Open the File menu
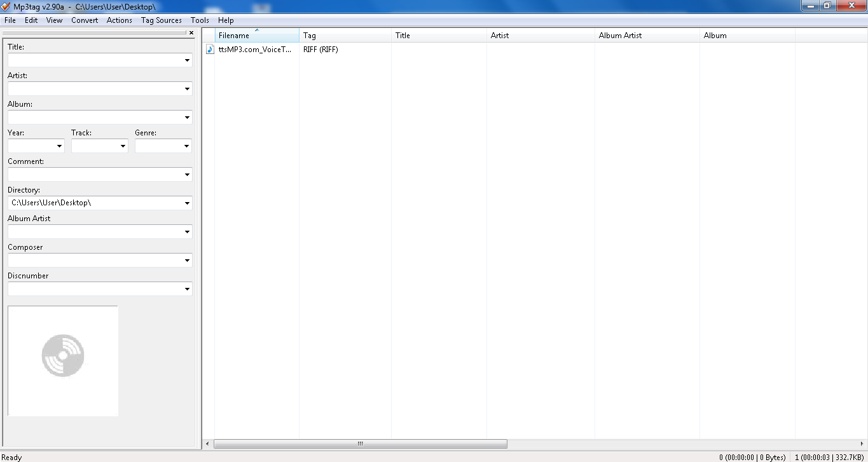 [x=10, y=20]
